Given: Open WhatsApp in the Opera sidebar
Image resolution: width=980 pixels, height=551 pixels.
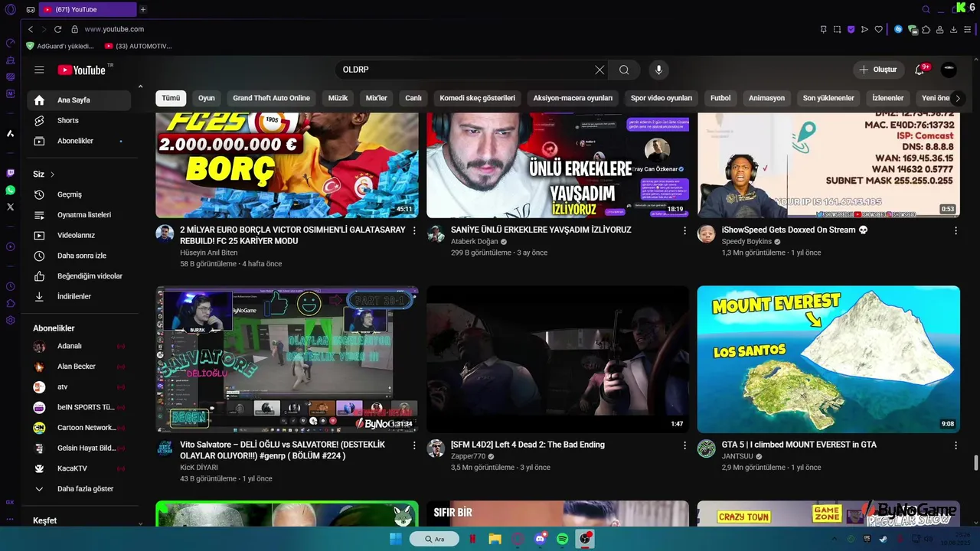Looking at the screenshot, I should (10, 190).
